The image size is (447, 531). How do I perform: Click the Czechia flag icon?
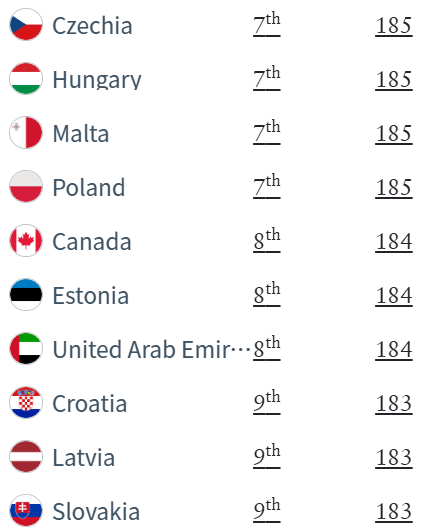26,24
